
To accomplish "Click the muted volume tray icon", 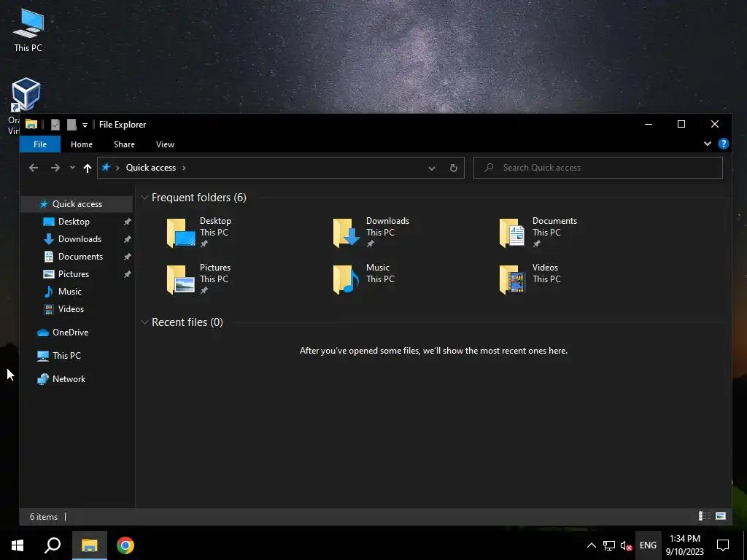I will pyautogui.click(x=626, y=545).
